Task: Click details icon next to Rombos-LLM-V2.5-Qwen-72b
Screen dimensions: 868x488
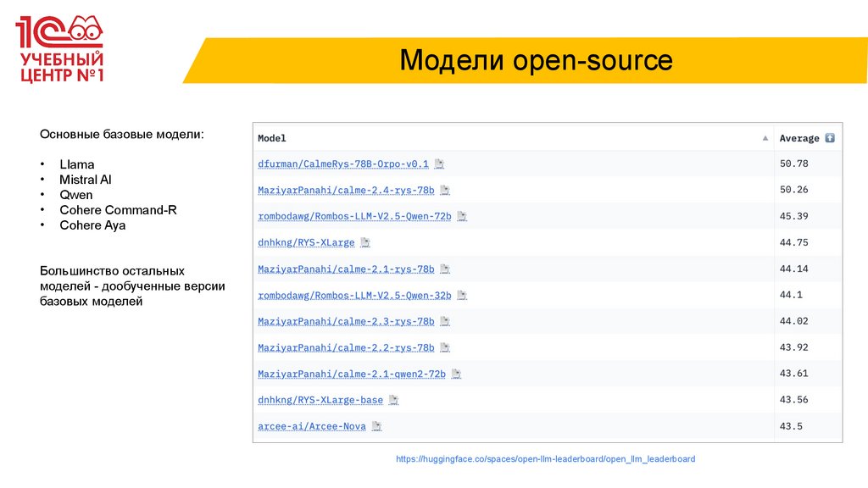Action: tap(462, 216)
